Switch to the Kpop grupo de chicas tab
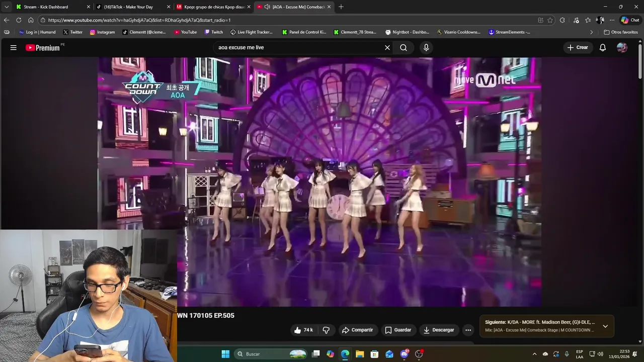Screen dimensions: 644x362 214,7
